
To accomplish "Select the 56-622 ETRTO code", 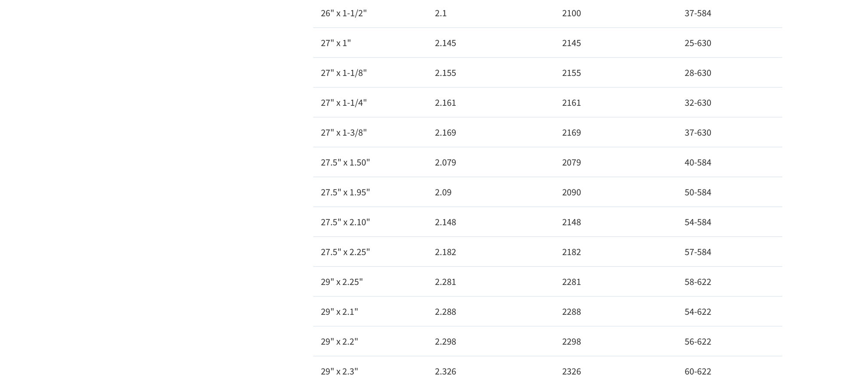I will (697, 342).
